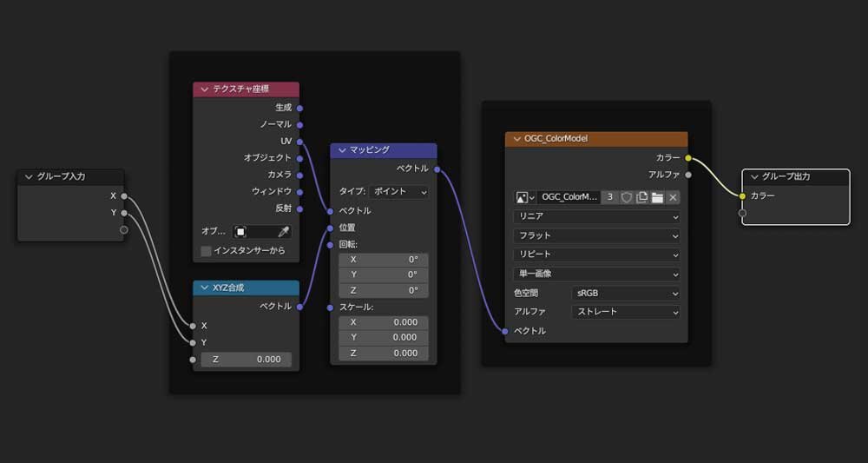Image resolution: width=868 pixels, height=463 pixels.
Task: Collapse the XYZ合成 node
Action: (204, 288)
